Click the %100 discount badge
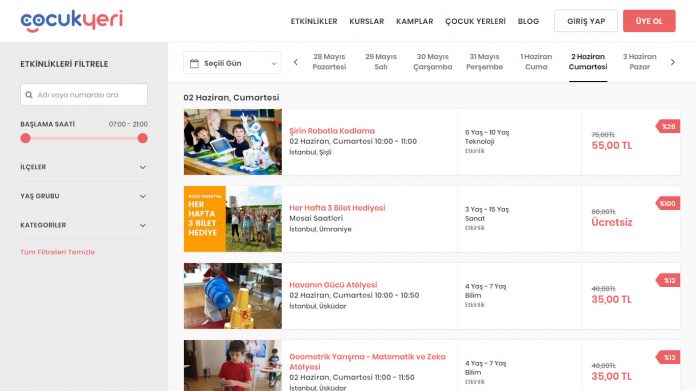This screenshot has height=391, width=696. 668,203
